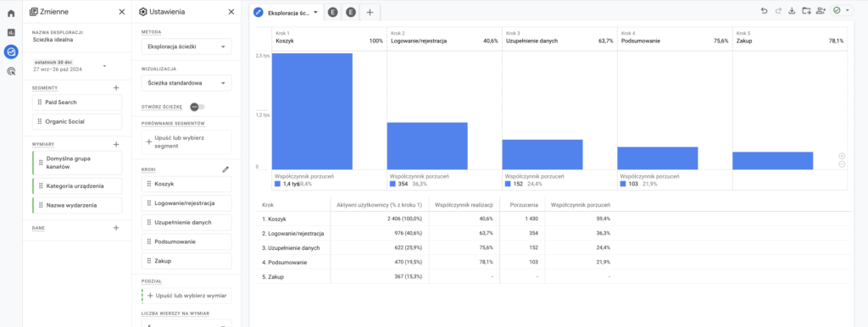Click the Uzupełnienie danych step chip
868x327 pixels.
186,223
